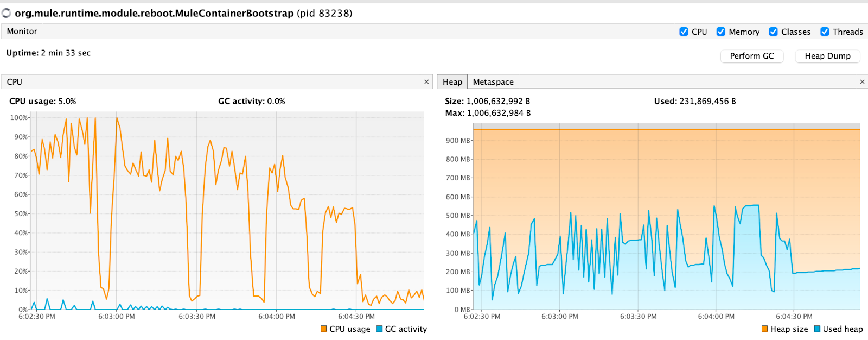The height and width of the screenshot is (340, 868).
Task: Click the Uptime 2 min 33 sec text
Action: click(x=48, y=53)
